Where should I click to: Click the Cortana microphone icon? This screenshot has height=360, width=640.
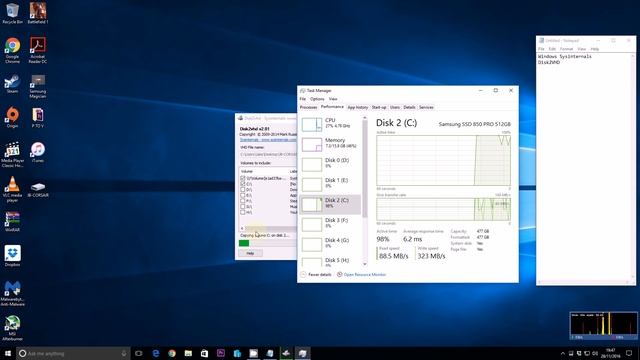click(124, 353)
